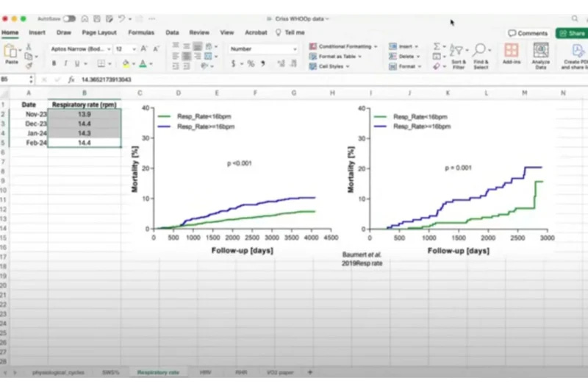The height and width of the screenshot is (392, 588).
Task: Increase font size with larger A icon
Action: click(144, 49)
